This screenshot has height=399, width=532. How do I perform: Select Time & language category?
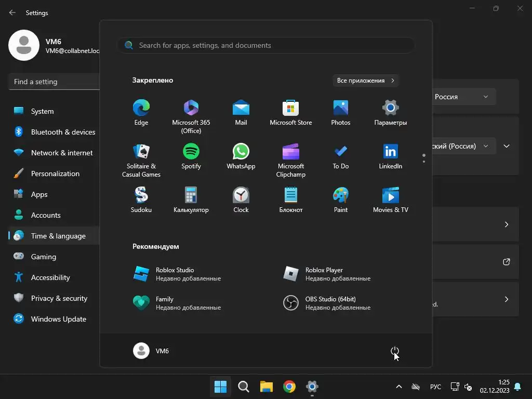(54, 236)
